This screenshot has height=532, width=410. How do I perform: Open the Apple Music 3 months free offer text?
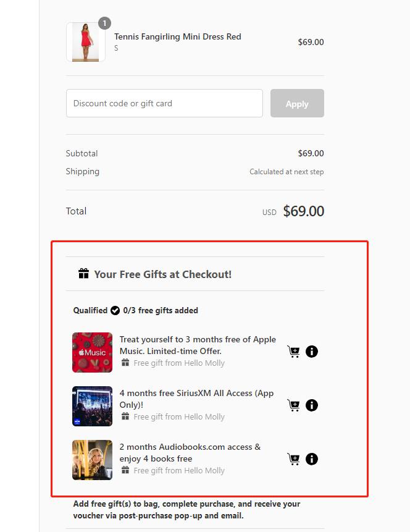click(198, 345)
